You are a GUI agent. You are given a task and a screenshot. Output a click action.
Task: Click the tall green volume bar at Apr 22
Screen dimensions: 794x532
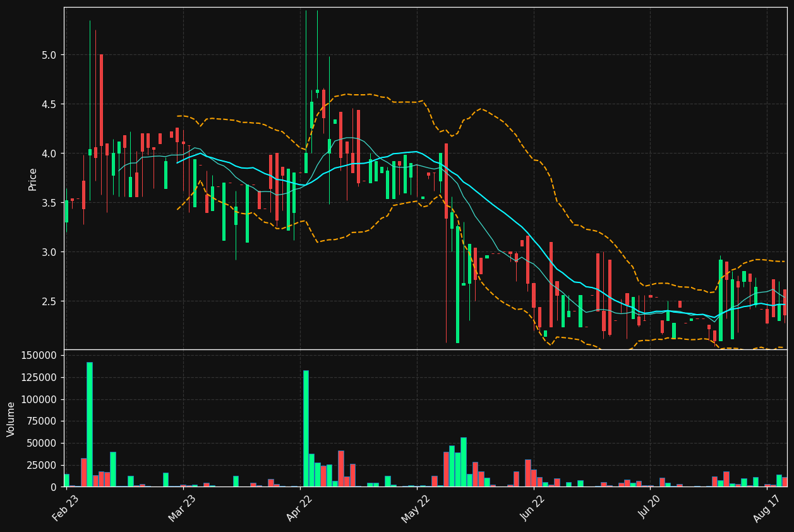tap(306, 428)
